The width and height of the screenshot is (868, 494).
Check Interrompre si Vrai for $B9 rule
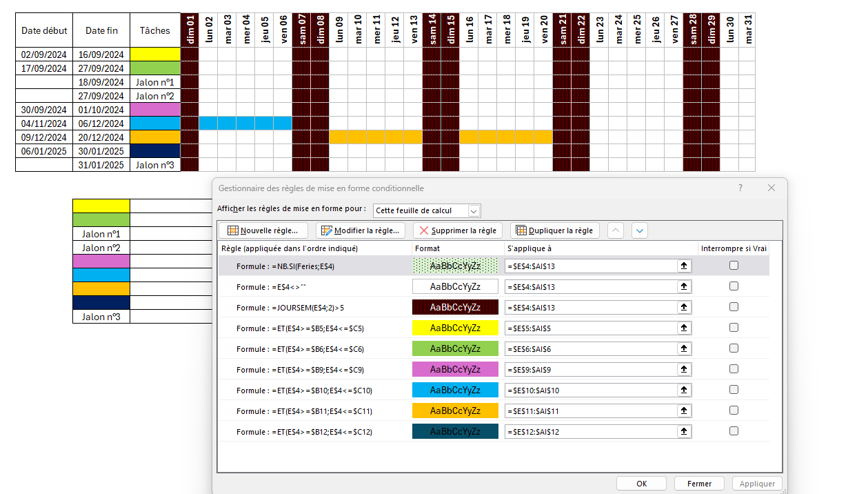pyautogui.click(x=734, y=369)
